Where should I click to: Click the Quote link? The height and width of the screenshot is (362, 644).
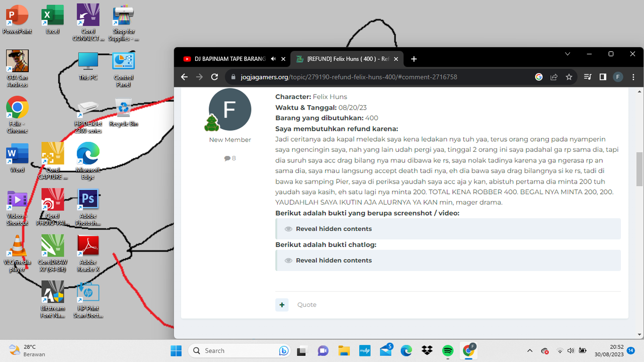coord(307,305)
